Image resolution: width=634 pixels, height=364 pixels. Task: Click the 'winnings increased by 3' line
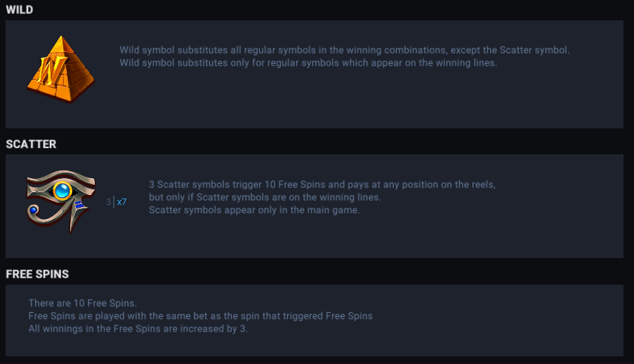138,328
